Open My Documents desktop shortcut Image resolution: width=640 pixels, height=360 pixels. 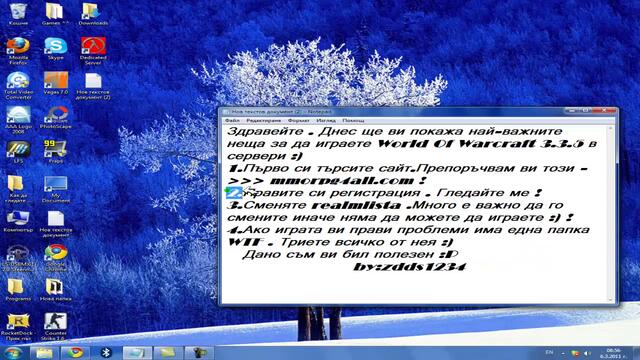pyautogui.click(x=56, y=189)
